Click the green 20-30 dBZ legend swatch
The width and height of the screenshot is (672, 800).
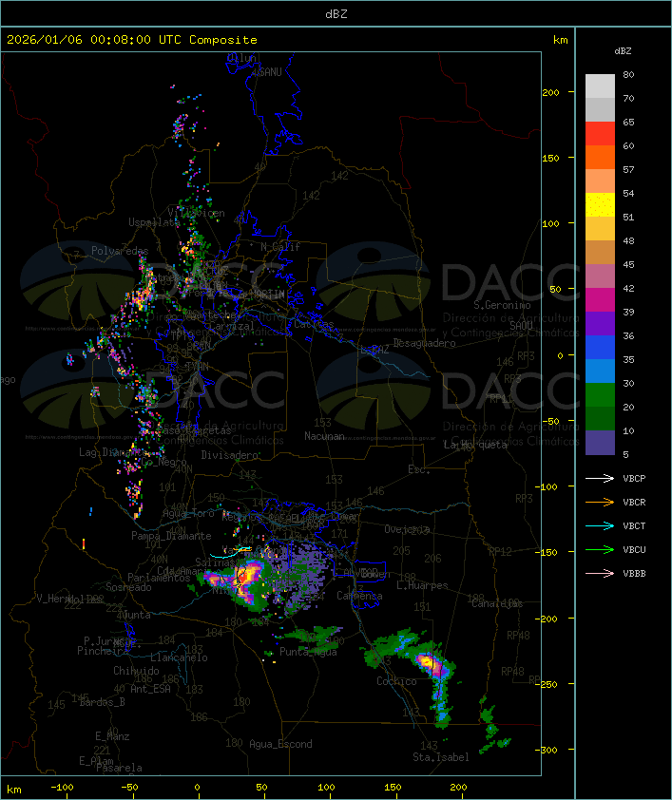[x=600, y=395]
